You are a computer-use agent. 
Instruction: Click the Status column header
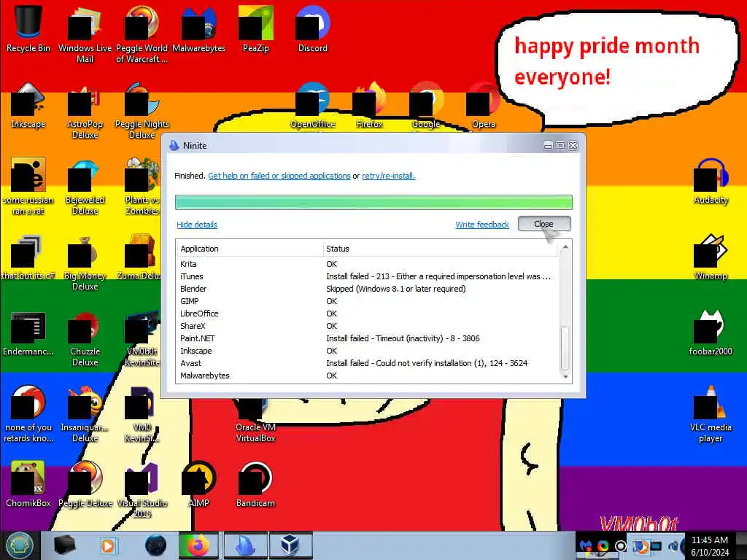(440, 249)
